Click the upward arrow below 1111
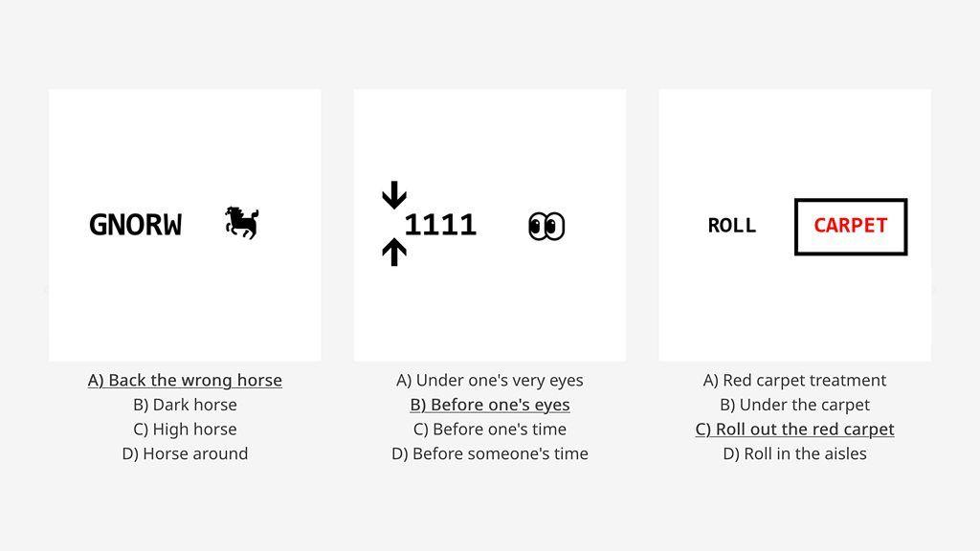Screen dimensions: 980x551 pyautogui.click(x=394, y=253)
